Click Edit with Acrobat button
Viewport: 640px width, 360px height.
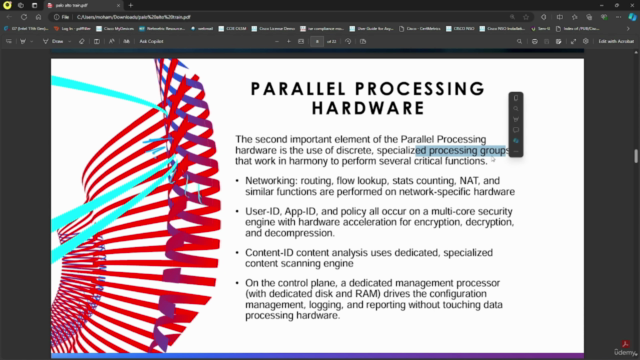pyautogui.click(x=616, y=41)
